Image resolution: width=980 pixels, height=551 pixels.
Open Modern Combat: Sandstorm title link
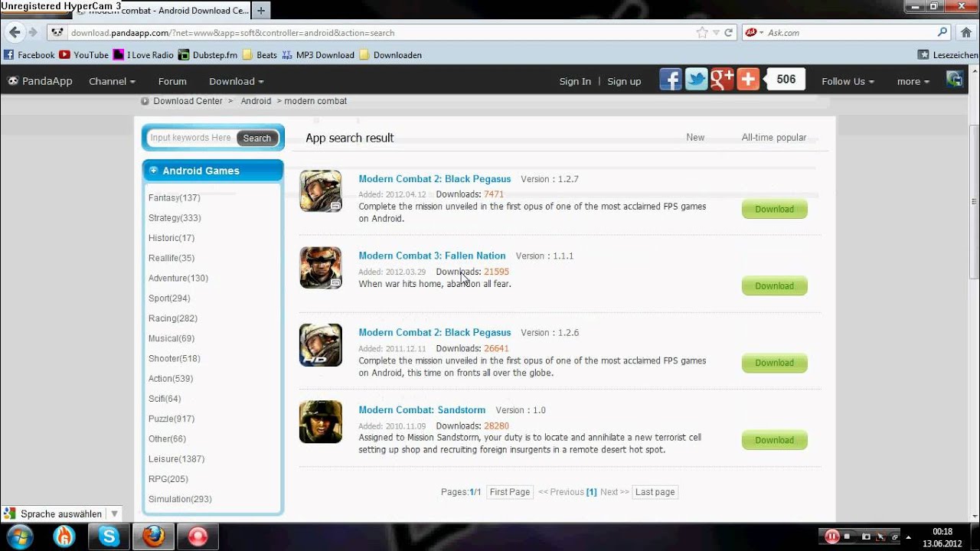422,410
